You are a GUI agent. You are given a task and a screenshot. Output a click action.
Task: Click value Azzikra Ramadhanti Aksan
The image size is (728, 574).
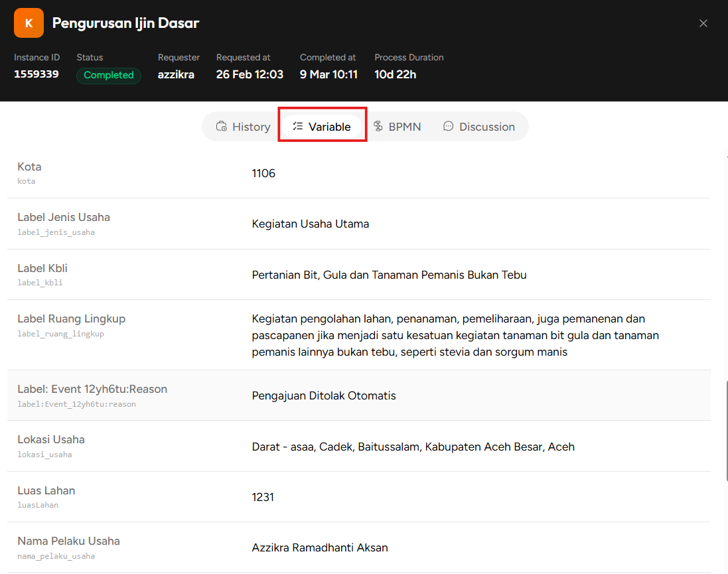point(320,548)
